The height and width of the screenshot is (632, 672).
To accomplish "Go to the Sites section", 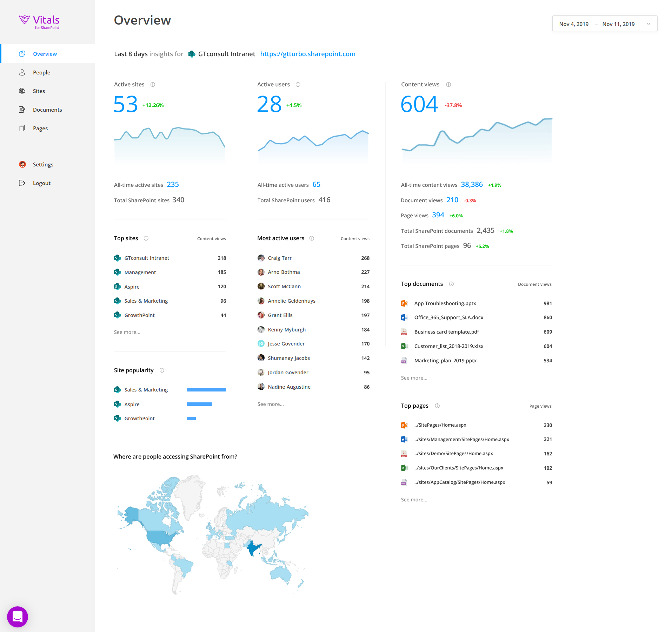I will [x=47, y=91].
